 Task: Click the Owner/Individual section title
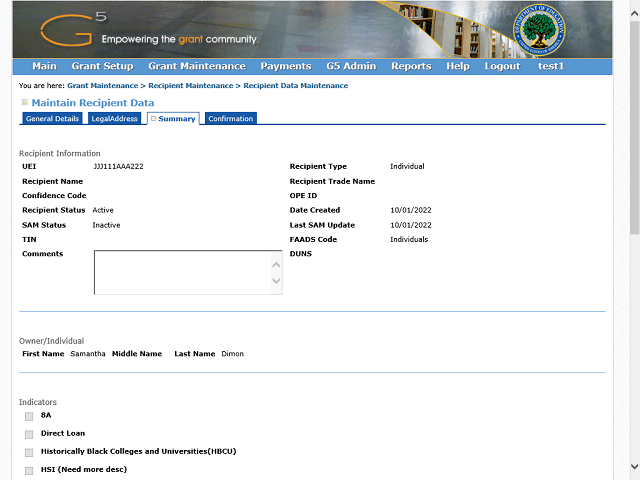[51, 341]
